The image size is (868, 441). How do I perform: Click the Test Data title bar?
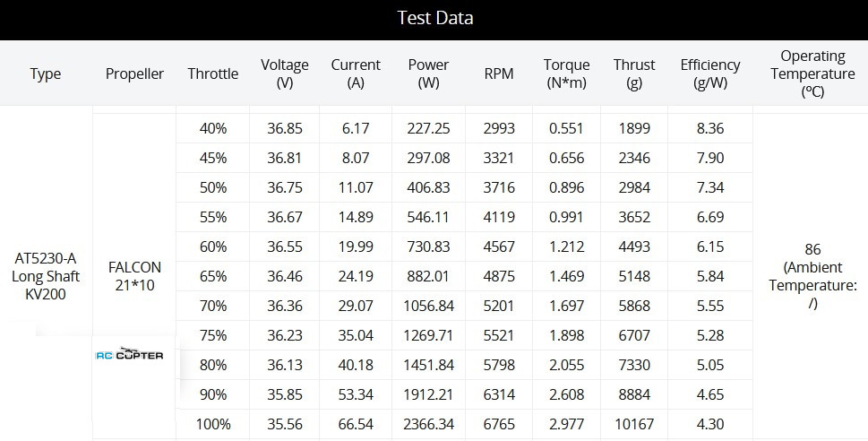(434, 18)
